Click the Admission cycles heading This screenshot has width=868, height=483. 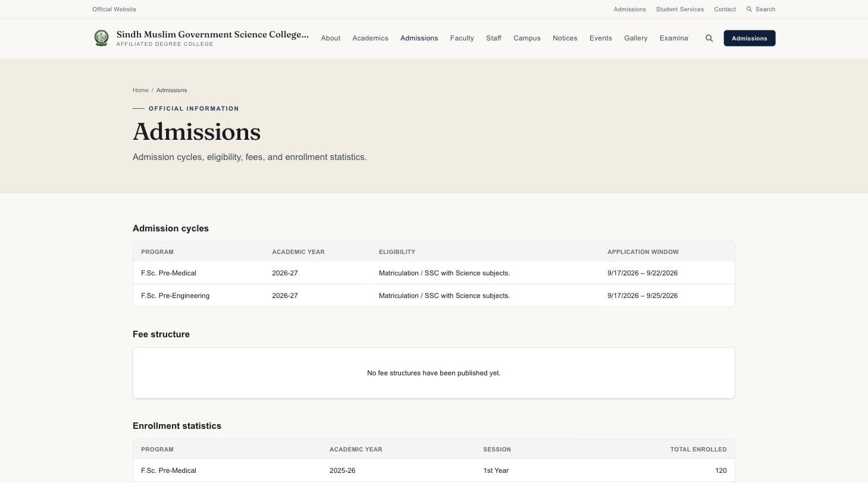(x=171, y=228)
